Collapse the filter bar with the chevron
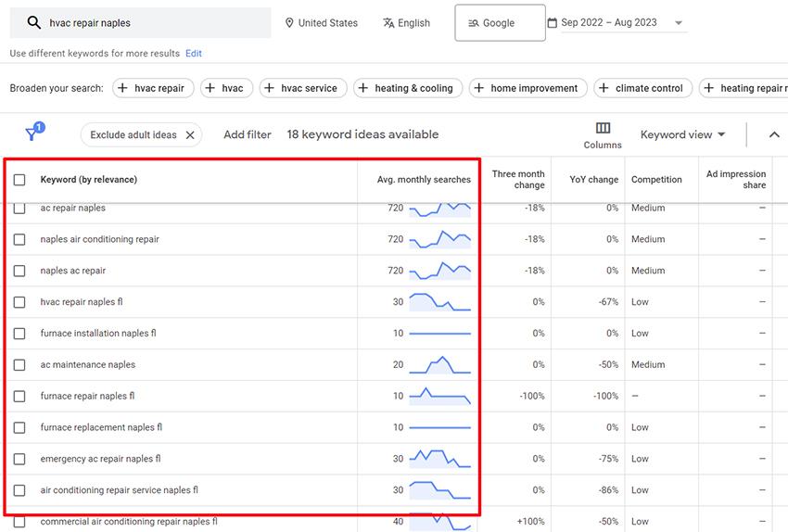This screenshot has height=532, width=788. click(774, 134)
